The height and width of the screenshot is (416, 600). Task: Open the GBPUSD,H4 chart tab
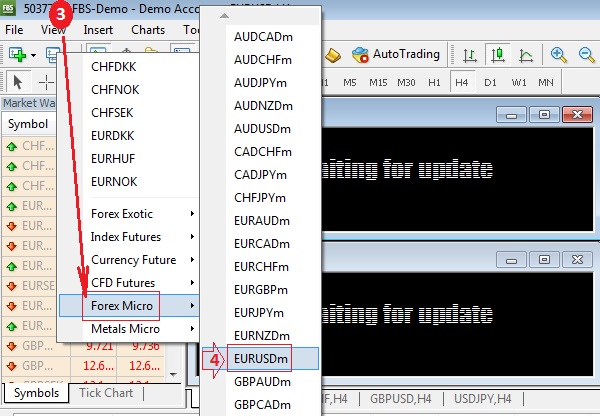pos(401,399)
